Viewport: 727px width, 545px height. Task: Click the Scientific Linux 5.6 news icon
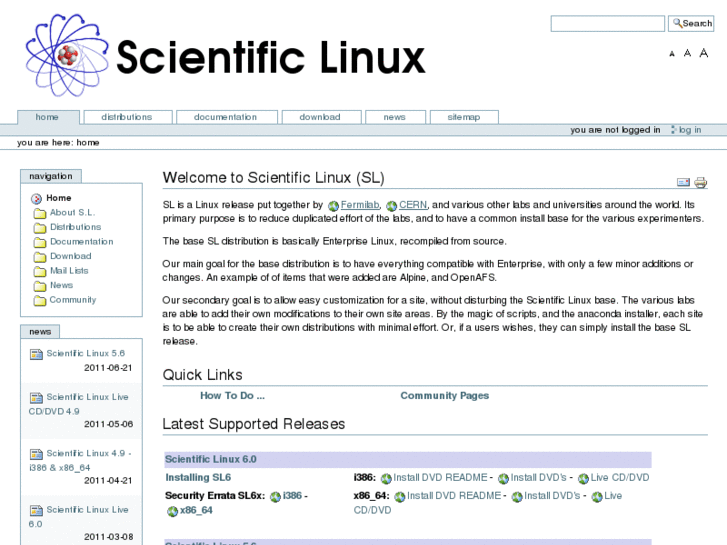click(36, 354)
